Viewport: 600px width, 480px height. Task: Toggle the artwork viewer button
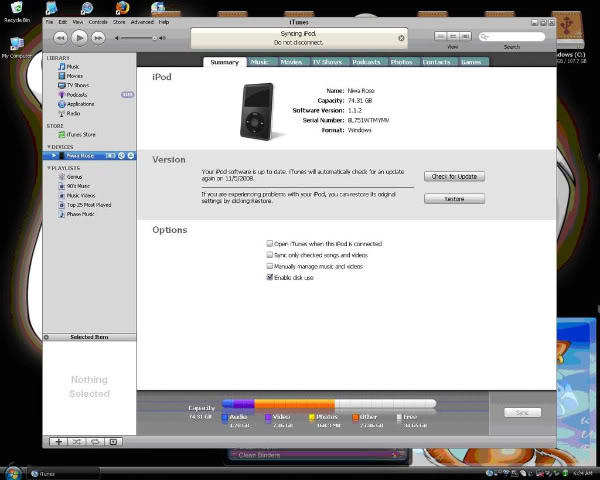click(x=113, y=442)
